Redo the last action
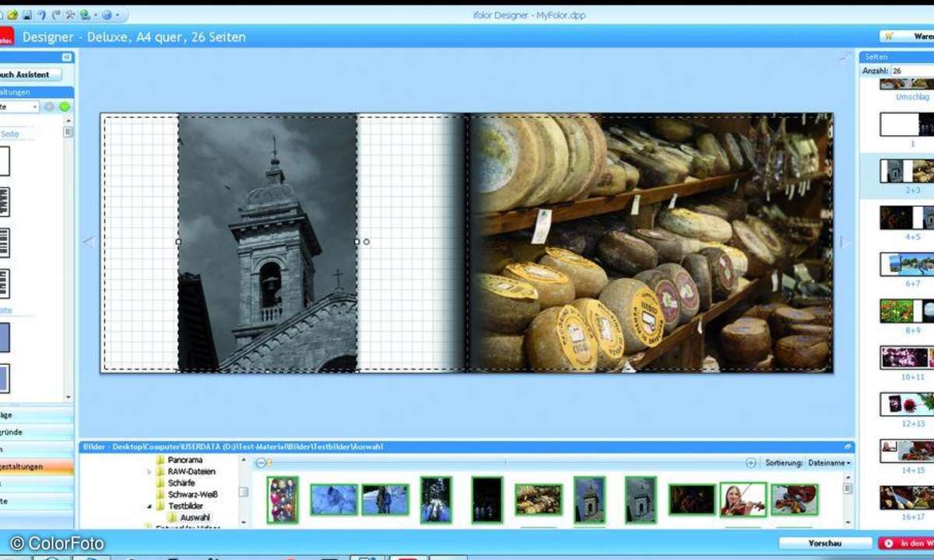 [x=56, y=15]
